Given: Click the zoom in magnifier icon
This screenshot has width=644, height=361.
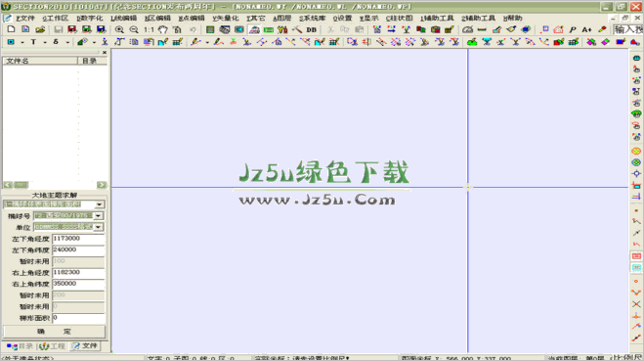Looking at the screenshot, I should (119, 29).
